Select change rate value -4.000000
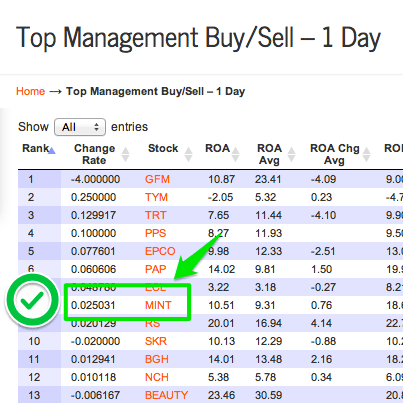Screen dimensions: 403x403 click(x=95, y=179)
